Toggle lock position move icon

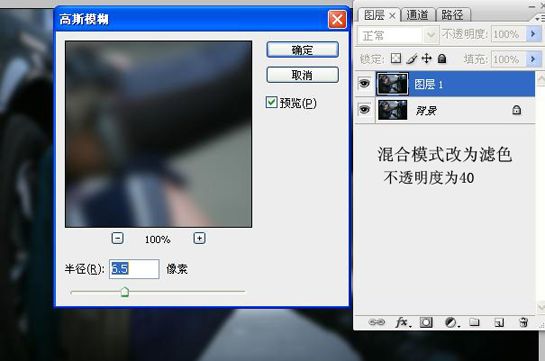[426, 58]
